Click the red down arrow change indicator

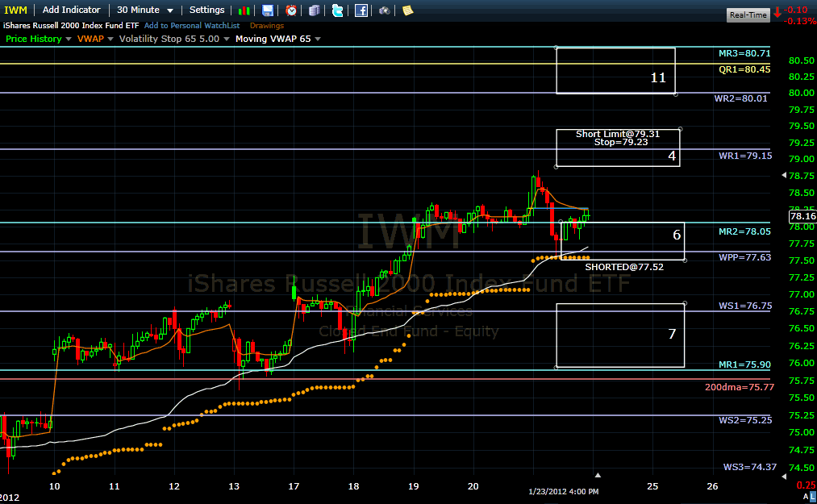(x=777, y=13)
